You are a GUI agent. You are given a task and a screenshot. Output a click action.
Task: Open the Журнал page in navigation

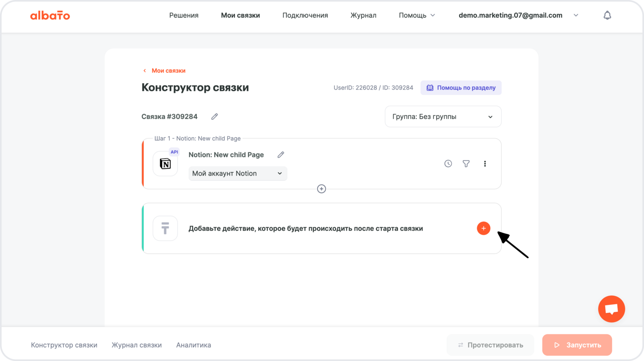pyautogui.click(x=363, y=15)
